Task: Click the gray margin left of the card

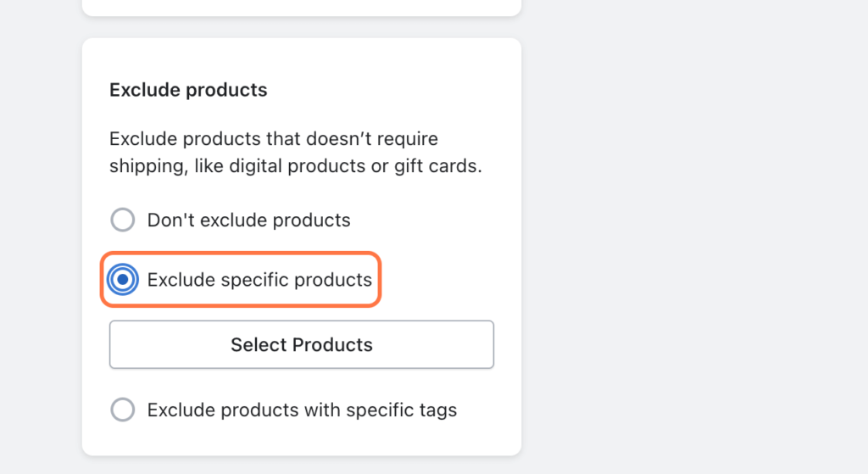Action: tap(41, 237)
